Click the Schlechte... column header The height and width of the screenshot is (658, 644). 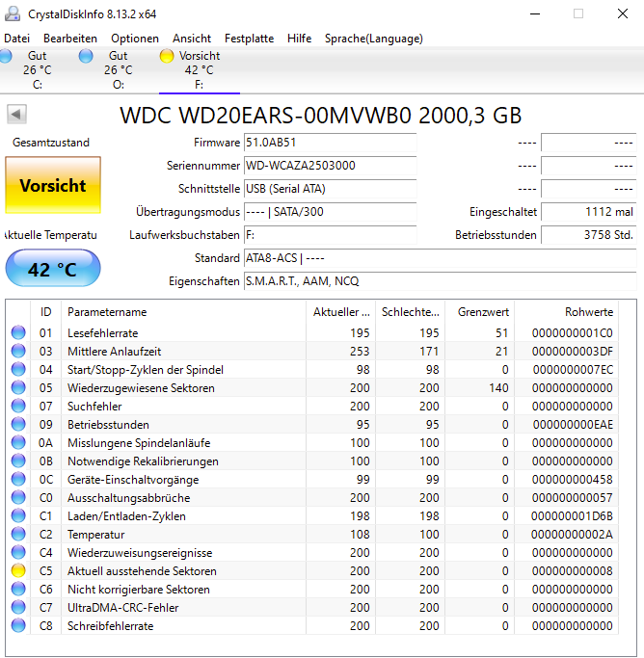pos(410,312)
